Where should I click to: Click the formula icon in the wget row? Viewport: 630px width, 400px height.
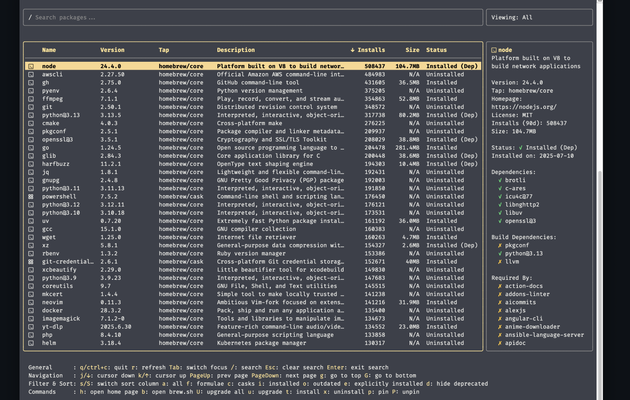click(x=31, y=237)
